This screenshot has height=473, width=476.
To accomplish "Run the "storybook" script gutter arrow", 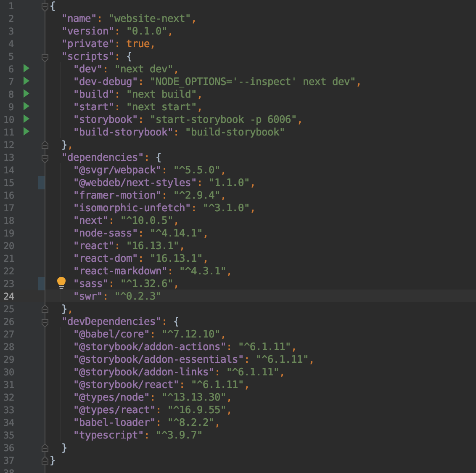I will [26, 119].
